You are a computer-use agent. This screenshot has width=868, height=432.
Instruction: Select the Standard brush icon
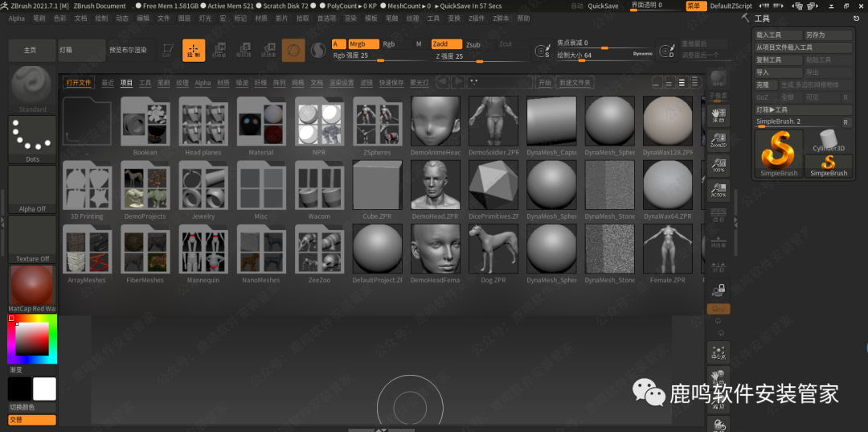point(33,85)
